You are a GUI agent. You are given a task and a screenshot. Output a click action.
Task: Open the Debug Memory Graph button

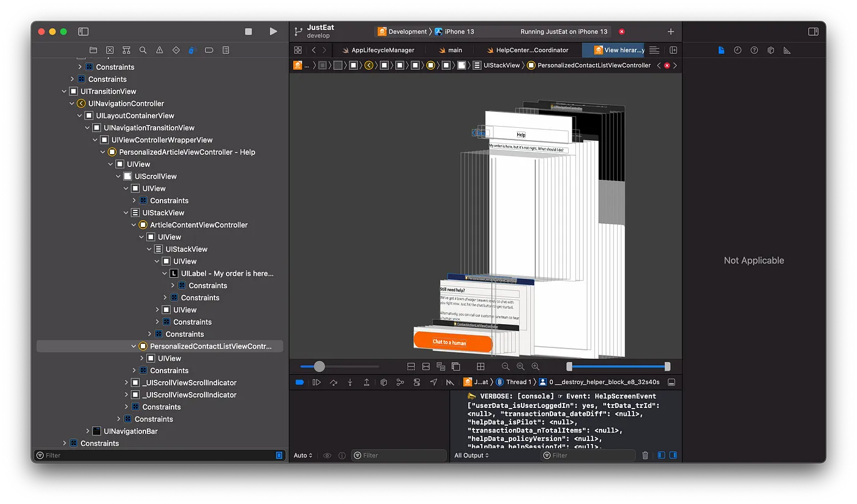coord(400,382)
